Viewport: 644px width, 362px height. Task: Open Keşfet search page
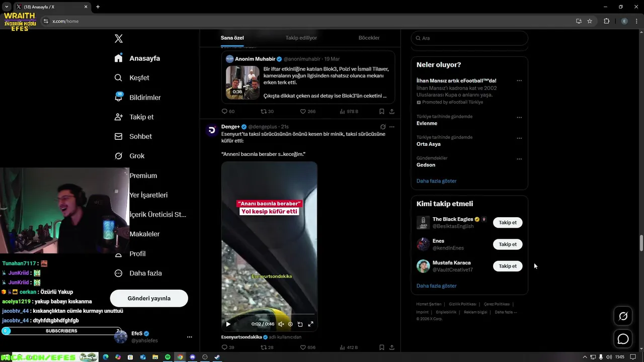pos(132,78)
